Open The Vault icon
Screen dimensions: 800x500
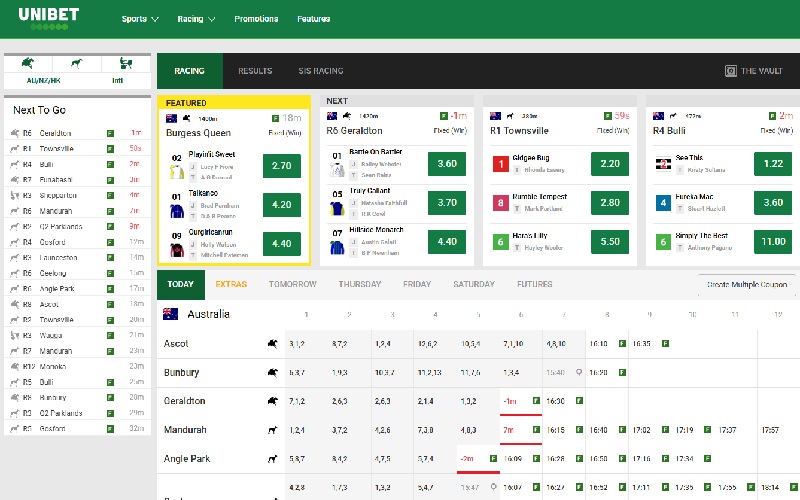click(731, 71)
